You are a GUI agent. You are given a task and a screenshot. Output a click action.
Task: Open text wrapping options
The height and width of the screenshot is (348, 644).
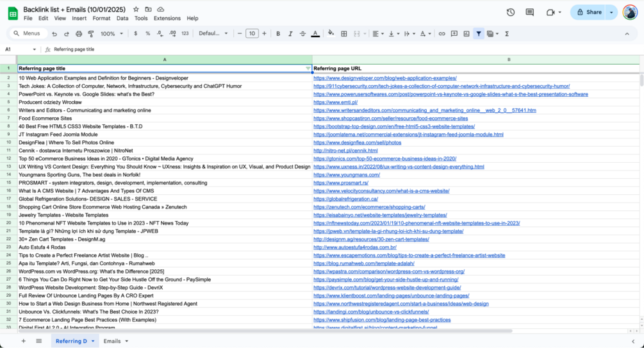tap(409, 34)
